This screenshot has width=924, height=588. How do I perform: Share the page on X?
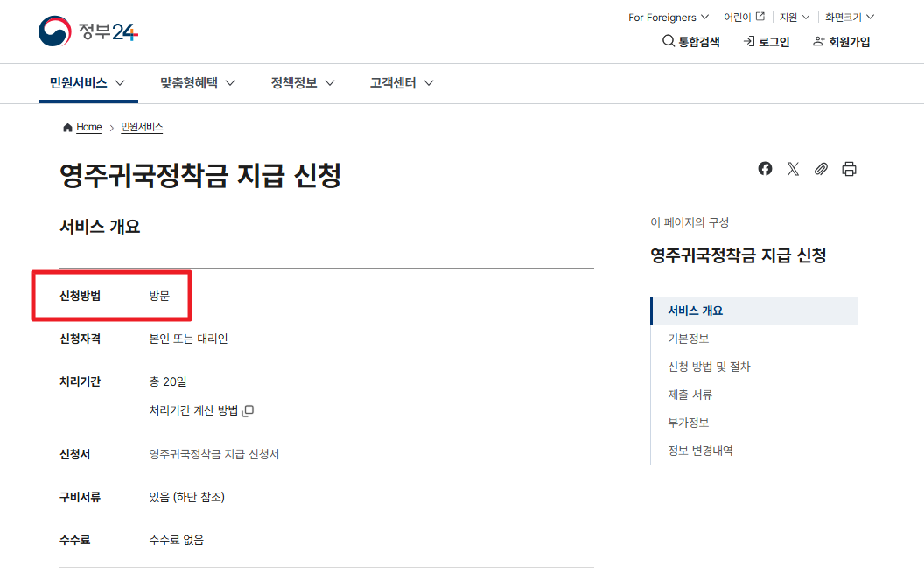coord(793,168)
